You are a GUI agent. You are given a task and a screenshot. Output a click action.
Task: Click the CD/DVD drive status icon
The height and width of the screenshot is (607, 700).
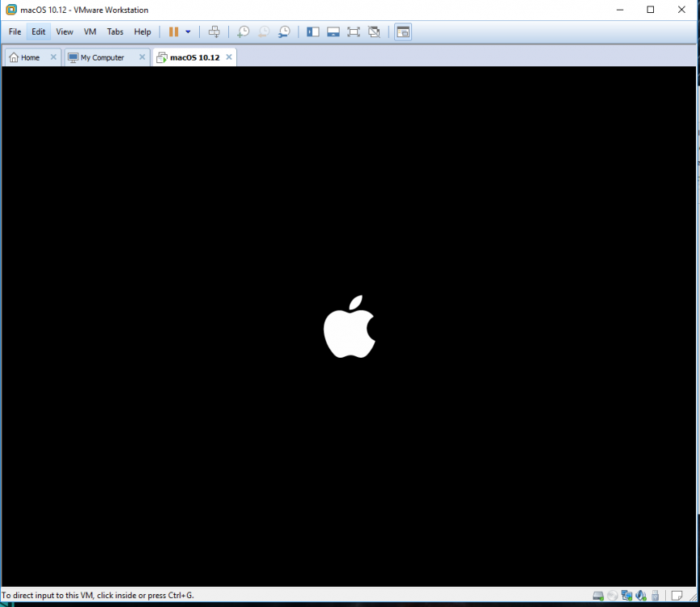pos(613,596)
